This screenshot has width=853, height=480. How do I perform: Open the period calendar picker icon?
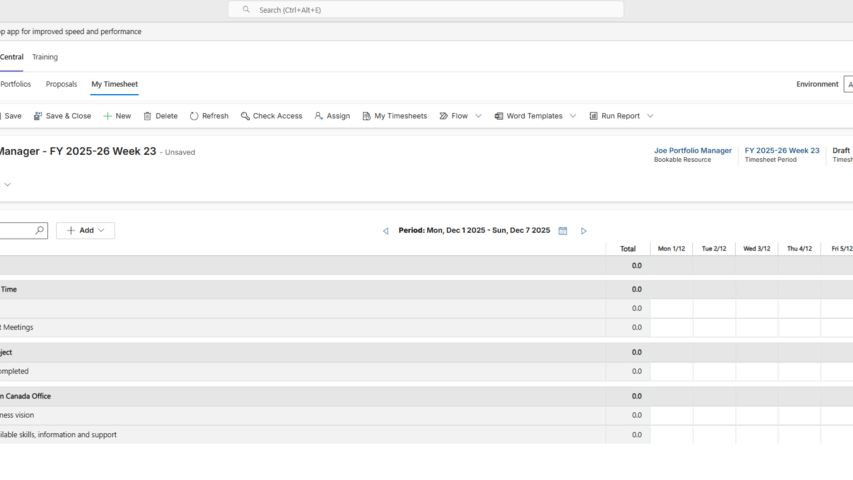pyautogui.click(x=563, y=231)
